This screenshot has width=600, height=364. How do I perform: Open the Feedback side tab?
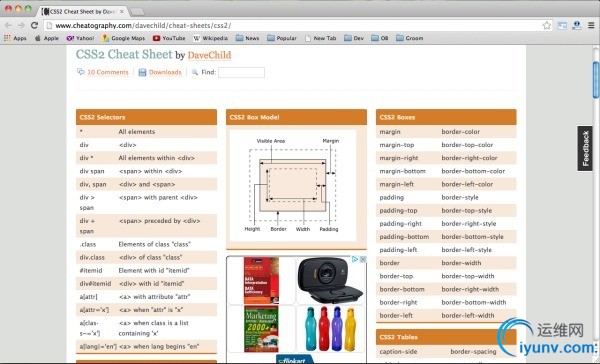(x=585, y=149)
